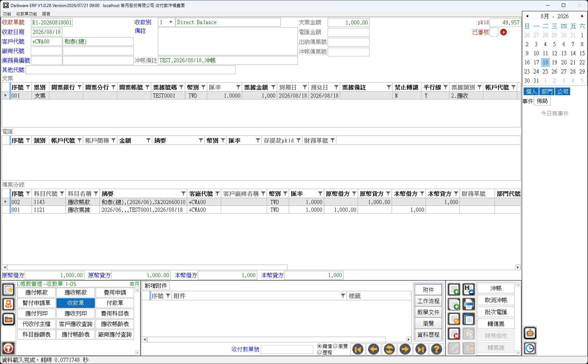Select the 歷程 radio button
588x364 pixels.
pyautogui.click(x=319, y=352)
